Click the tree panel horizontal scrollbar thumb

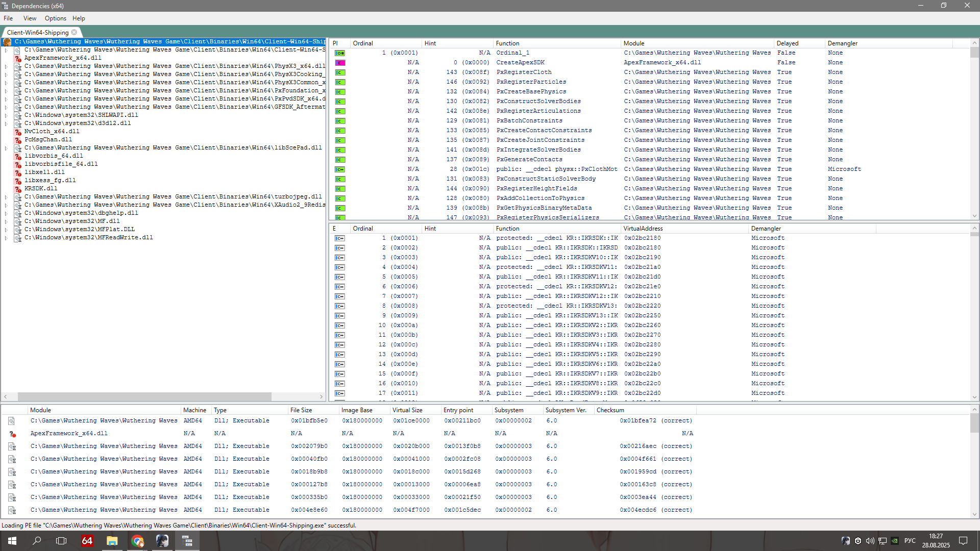click(x=144, y=396)
